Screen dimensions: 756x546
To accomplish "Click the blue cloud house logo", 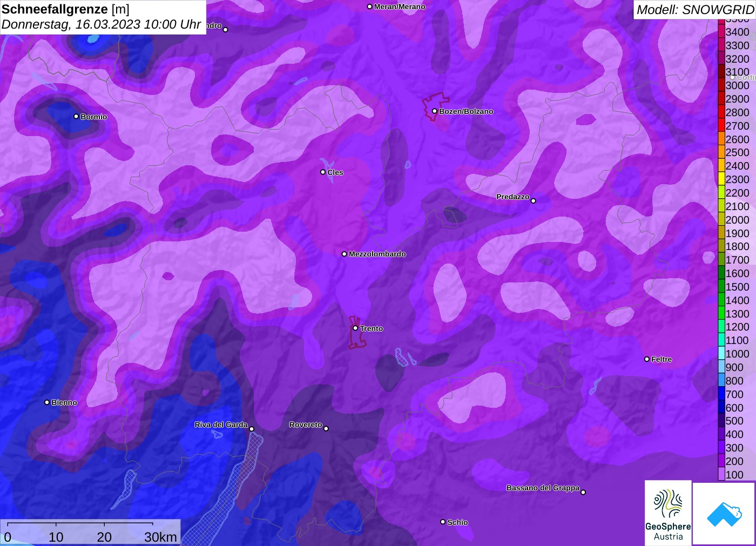I will coord(724,513).
